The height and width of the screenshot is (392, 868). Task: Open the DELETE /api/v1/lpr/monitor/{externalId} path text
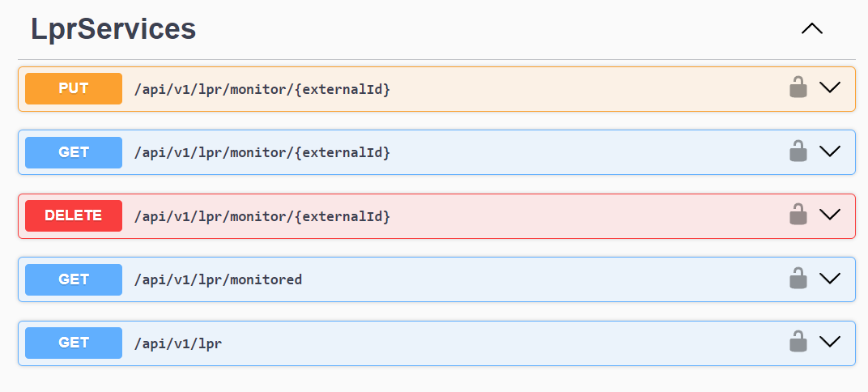[262, 216]
